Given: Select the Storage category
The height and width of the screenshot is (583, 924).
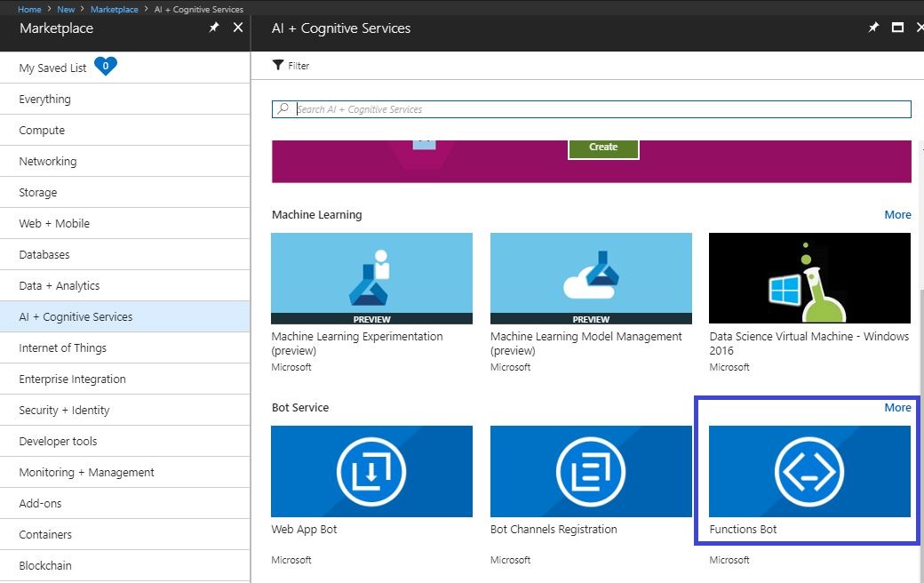Looking at the screenshot, I should tap(125, 192).
